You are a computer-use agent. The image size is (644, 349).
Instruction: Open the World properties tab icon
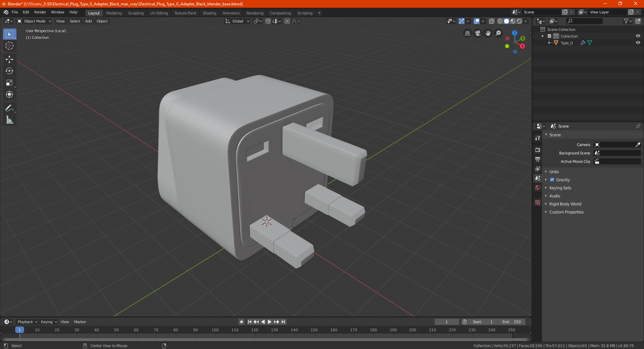[x=538, y=188]
